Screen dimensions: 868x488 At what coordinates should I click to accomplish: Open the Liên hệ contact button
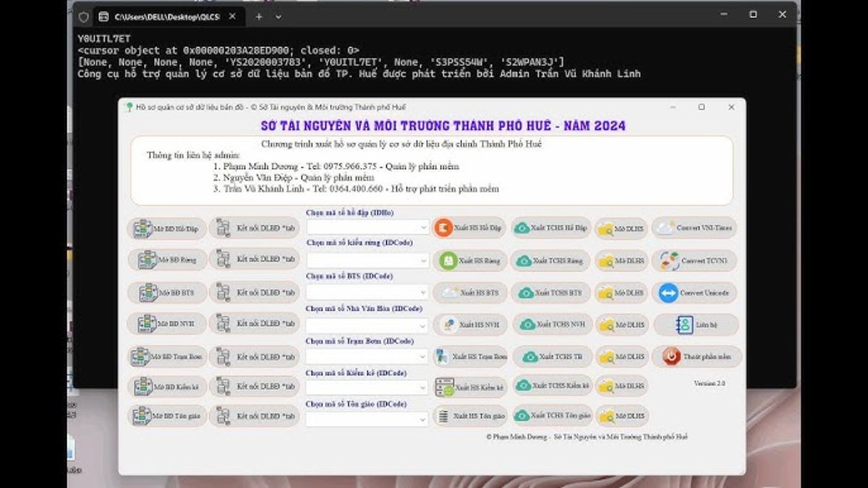tap(697, 325)
